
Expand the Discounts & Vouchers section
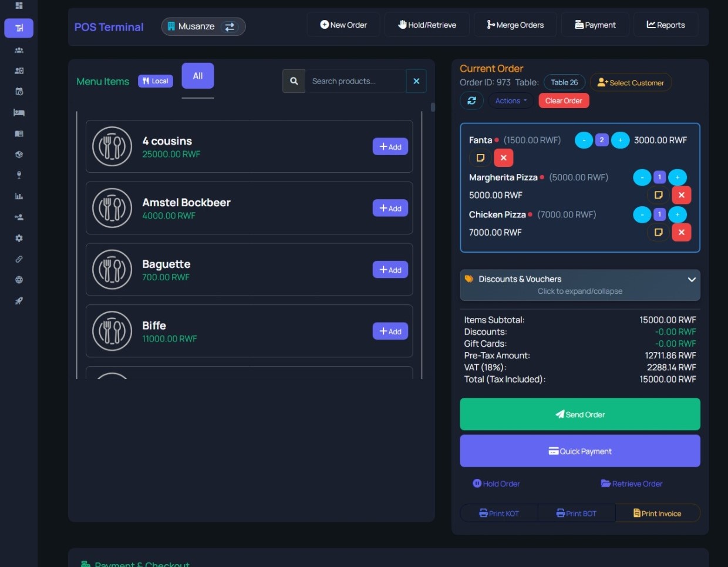579,284
